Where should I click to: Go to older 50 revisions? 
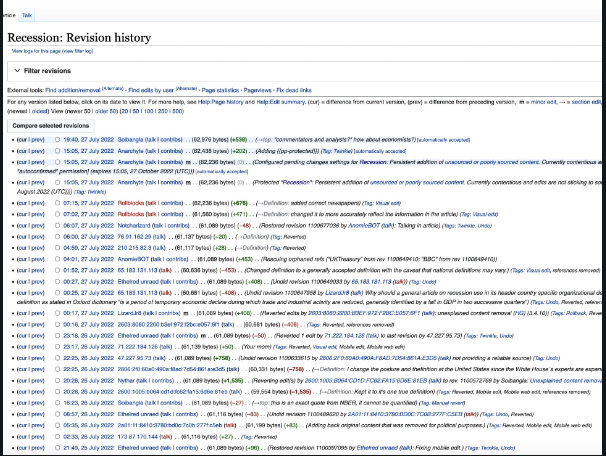click(106, 111)
